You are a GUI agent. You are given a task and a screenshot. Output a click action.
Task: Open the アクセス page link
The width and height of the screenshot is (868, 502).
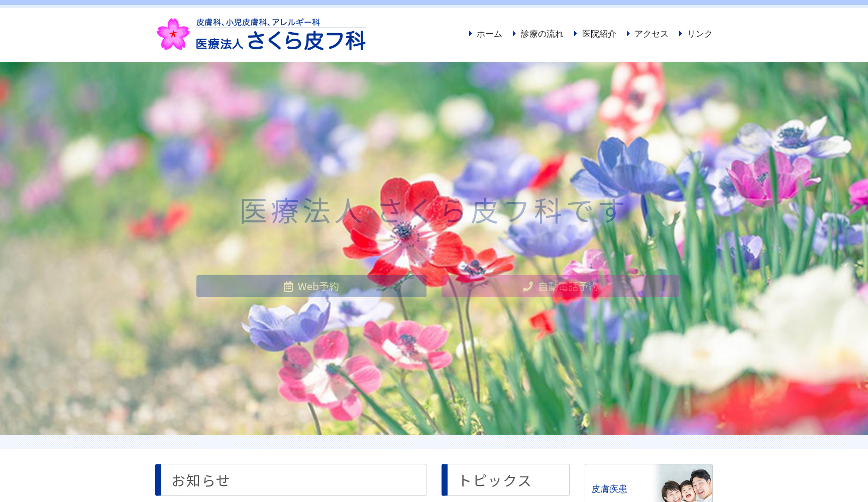tap(650, 34)
